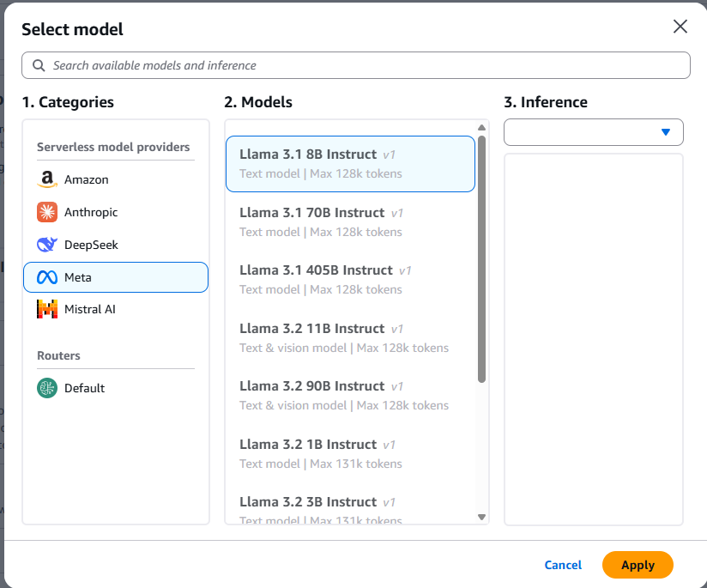Image resolution: width=707 pixels, height=588 pixels.
Task: Choose Llama 3.1 70B Instruct
Action: [350, 221]
